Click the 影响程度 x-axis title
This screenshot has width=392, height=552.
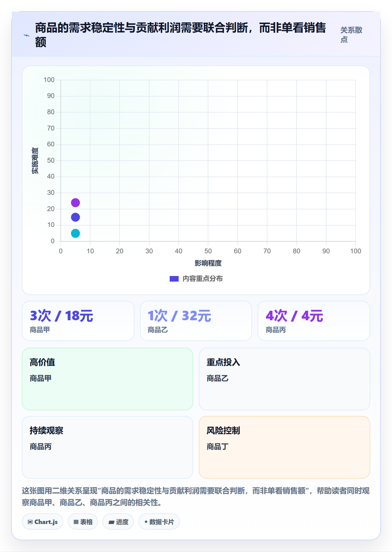click(x=208, y=263)
